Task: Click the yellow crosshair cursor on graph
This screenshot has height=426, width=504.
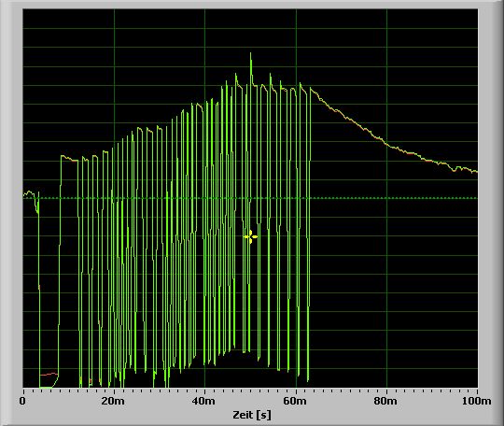Action: point(250,236)
